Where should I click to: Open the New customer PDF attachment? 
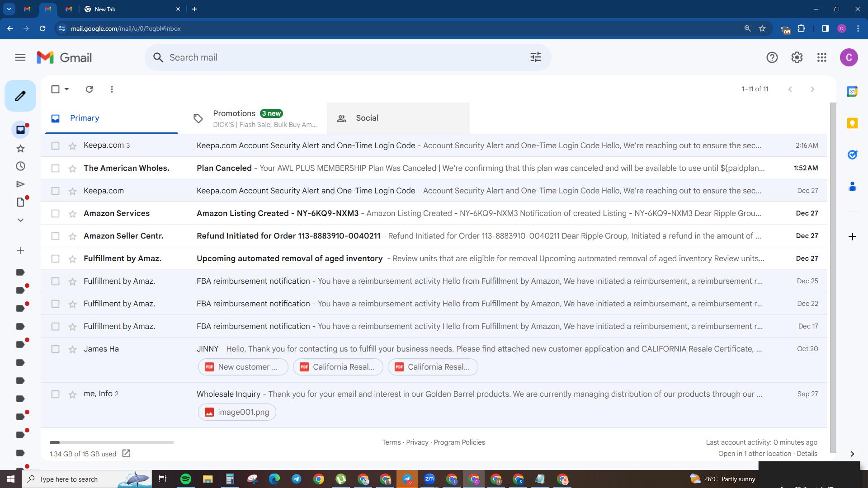click(243, 367)
